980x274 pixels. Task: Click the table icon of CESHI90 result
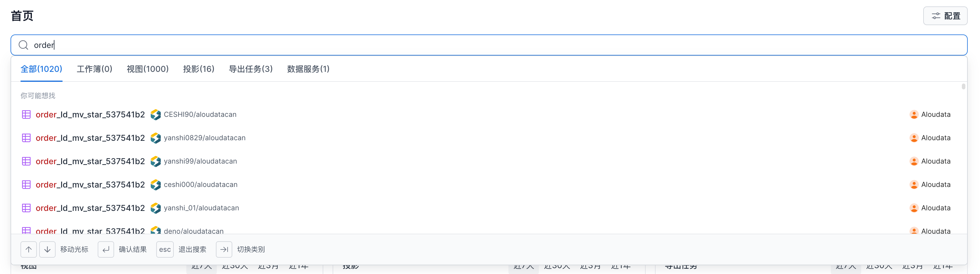pyautogui.click(x=26, y=115)
